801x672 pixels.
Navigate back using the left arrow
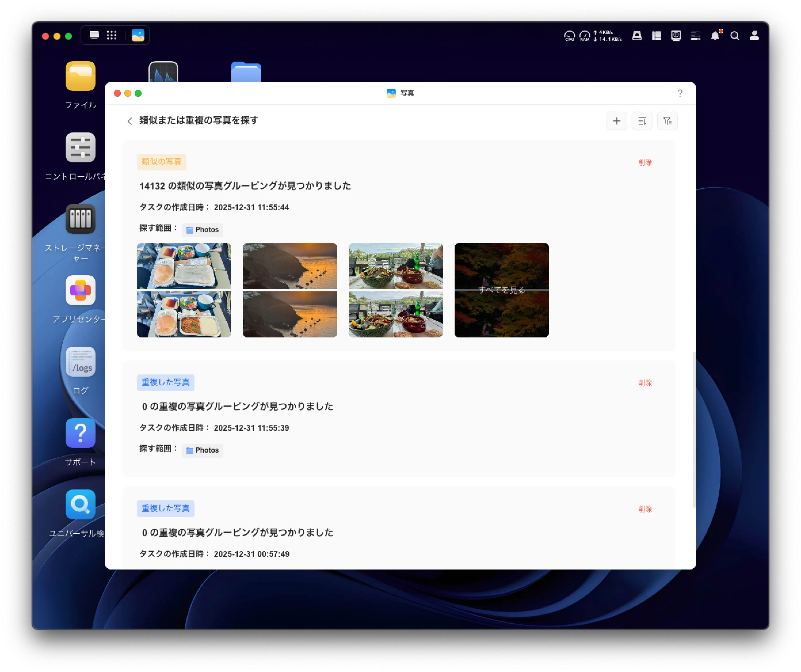pyautogui.click(x=130, y=121)
